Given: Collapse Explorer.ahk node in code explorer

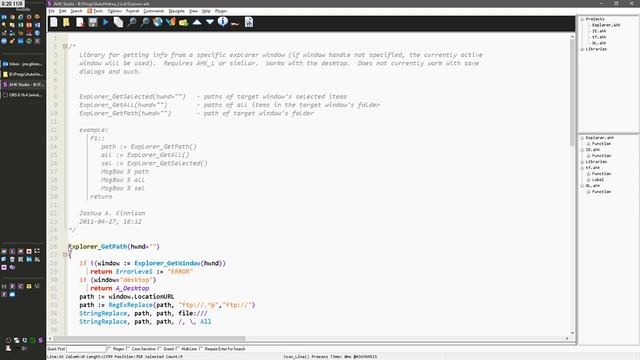Looking at the screenshot, I should (582, 138).
